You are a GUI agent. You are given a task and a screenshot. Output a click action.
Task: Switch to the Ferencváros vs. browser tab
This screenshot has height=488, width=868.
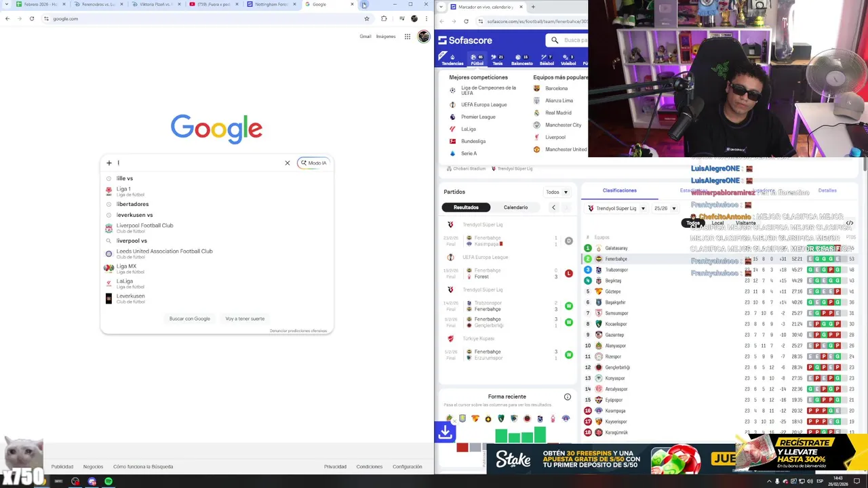coord(98,4)
